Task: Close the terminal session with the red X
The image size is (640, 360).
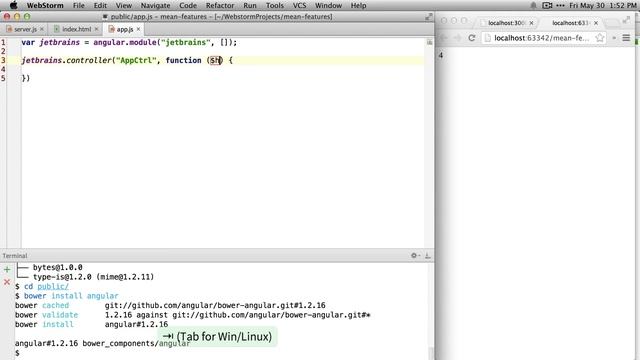Action: [x=7, y=282]
